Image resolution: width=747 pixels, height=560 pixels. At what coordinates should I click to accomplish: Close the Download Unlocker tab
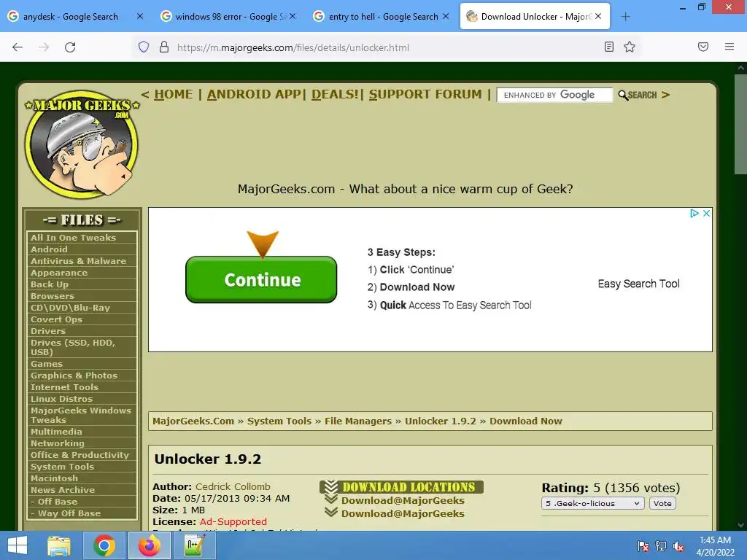598,16
